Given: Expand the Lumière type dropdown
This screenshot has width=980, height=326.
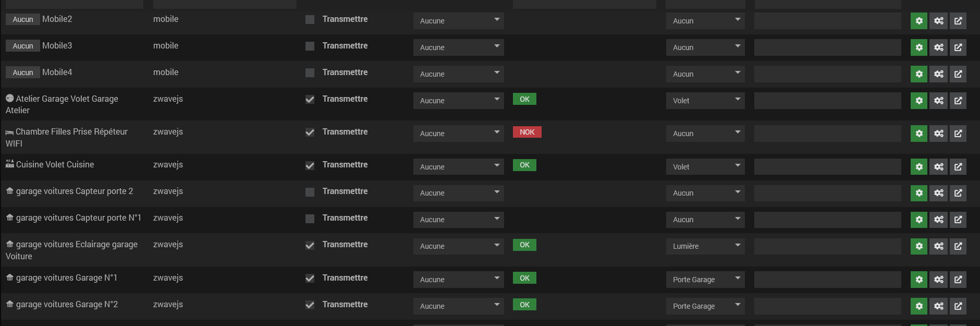Looking at the screenshot, I should pyautogui.click(x=705, y=246).
